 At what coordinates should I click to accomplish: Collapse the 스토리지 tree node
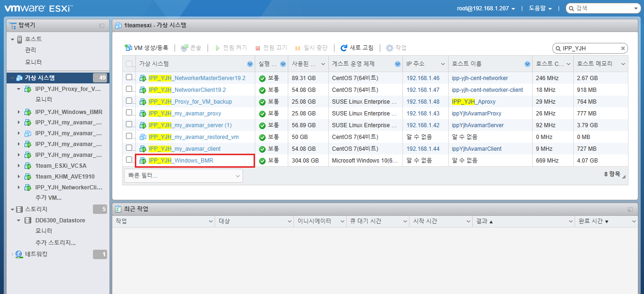[x=12, y=209]
